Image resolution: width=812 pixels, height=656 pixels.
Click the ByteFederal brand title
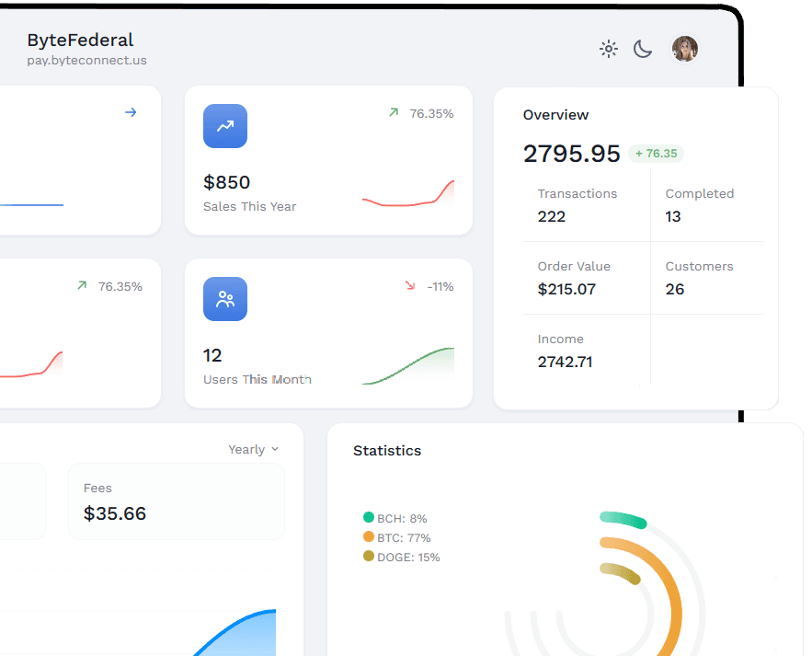pyautogui.click(x=80, y=40)
